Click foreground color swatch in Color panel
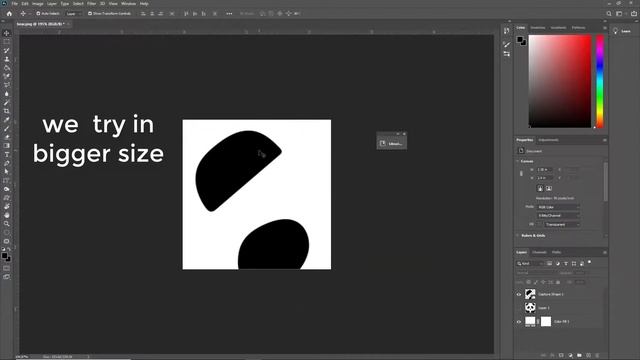The width and height of the screenshot is (640, 360). click(520, 40)
